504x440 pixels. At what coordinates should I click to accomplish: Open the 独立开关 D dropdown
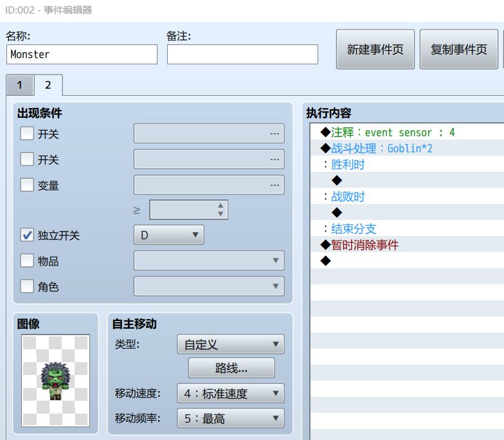(x=168, y=235)
